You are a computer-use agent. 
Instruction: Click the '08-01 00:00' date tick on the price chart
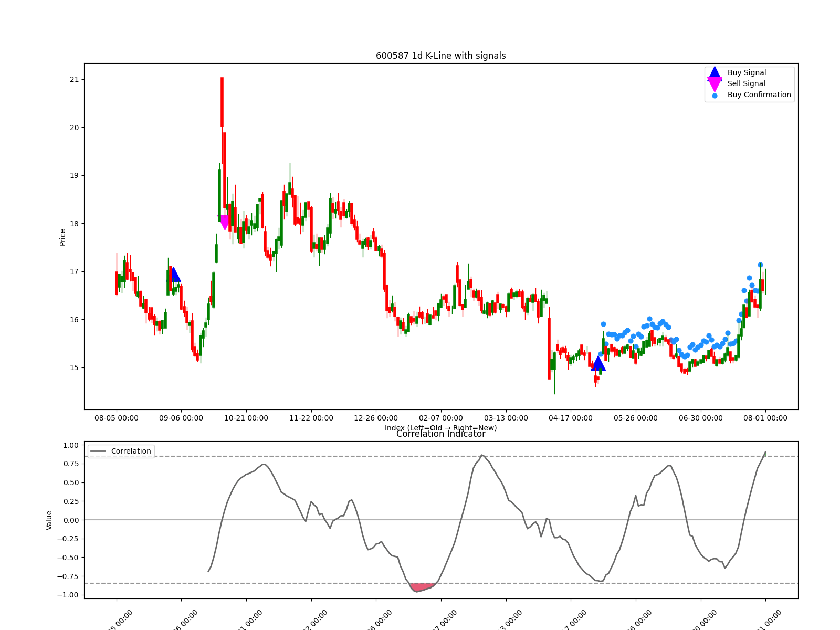point(765,418)
